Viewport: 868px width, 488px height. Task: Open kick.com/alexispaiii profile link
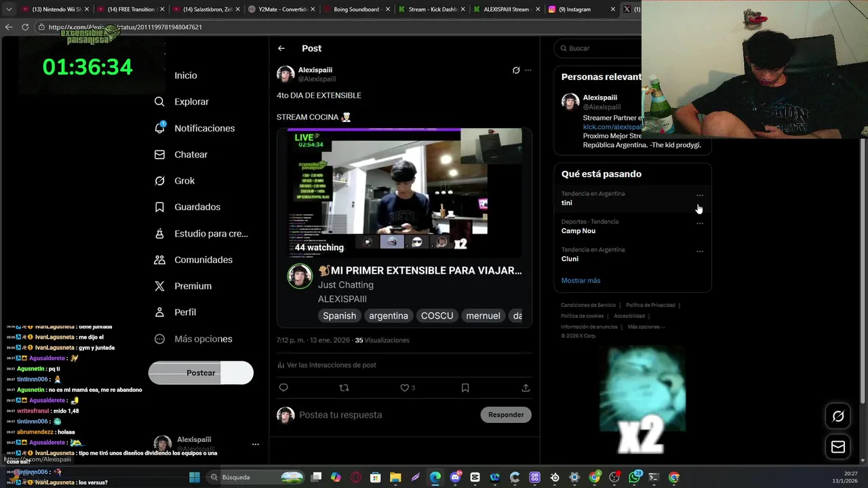coord(612,127)
